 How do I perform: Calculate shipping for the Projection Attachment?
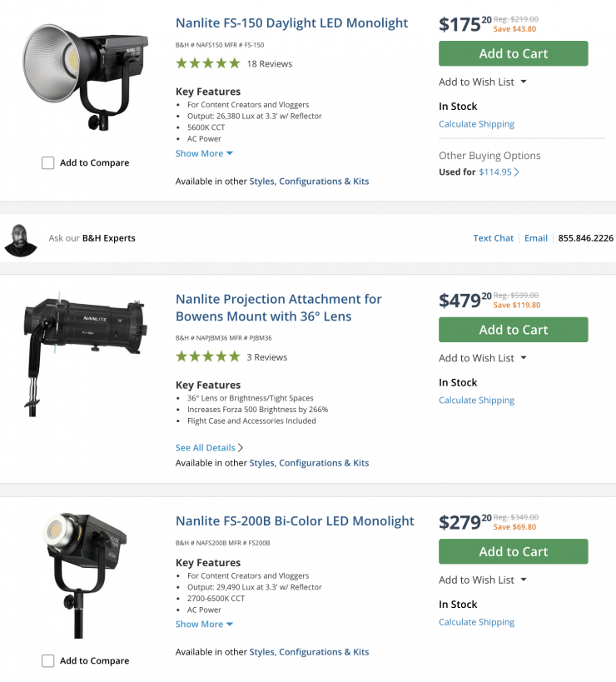pyautogui.click(x=476, y=401)
